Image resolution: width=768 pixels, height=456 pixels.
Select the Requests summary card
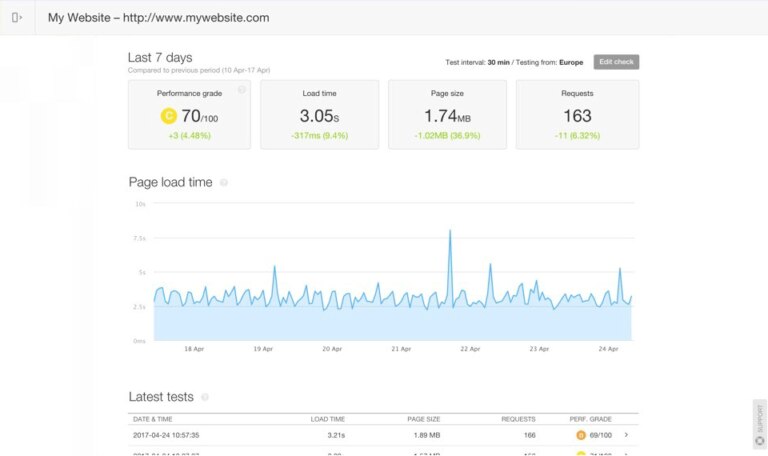click(577, 115)
